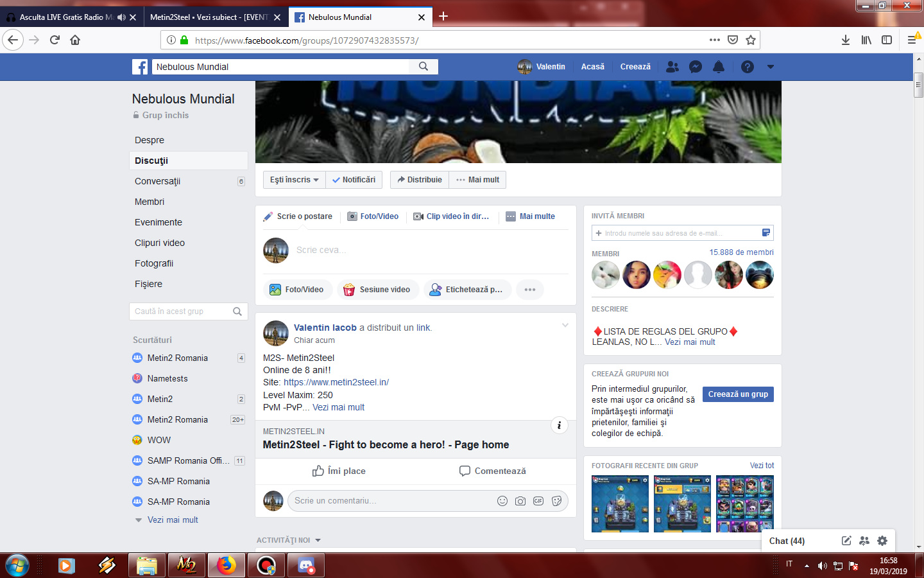Expand account dropdown arrow in top bar
This screenshot has height=578, width=924.
(771, 67)
